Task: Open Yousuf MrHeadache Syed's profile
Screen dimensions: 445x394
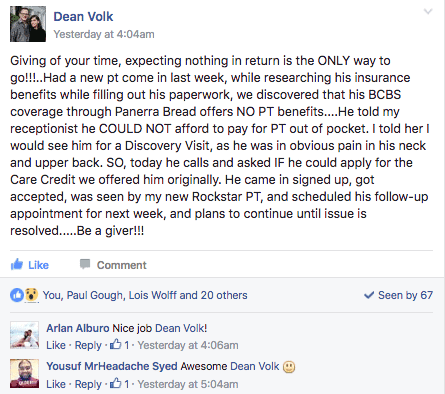Action: [112, 366]
